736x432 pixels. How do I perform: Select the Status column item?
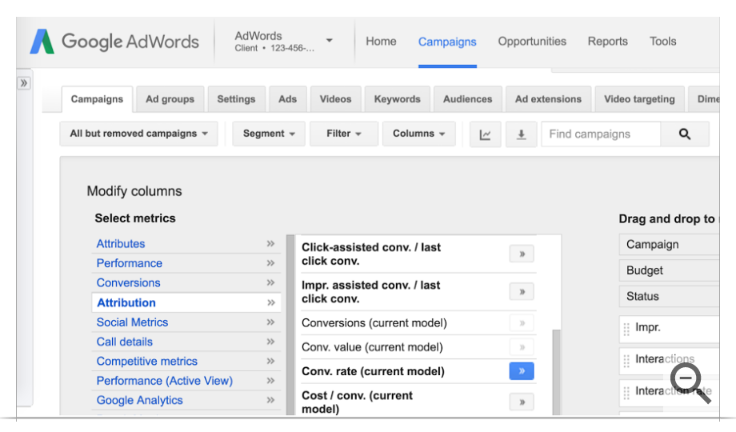tap(669, 296)
